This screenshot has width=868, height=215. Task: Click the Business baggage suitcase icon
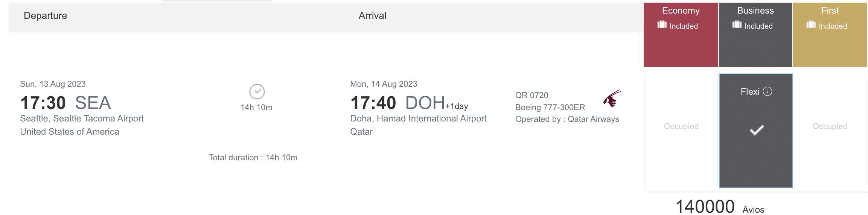pos(737,25)
